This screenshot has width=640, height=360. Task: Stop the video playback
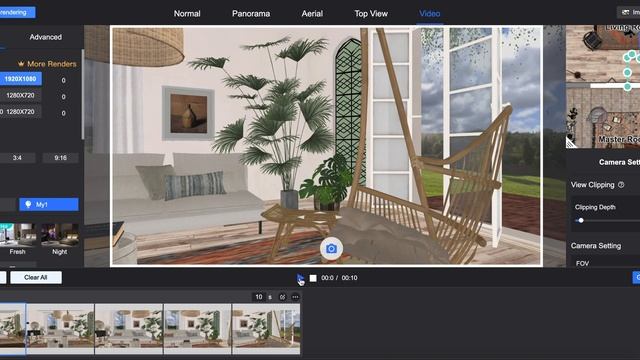pos(313,278)
